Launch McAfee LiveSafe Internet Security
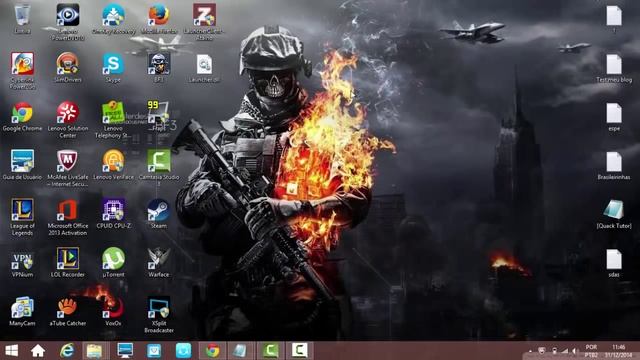 pos(68,169)
